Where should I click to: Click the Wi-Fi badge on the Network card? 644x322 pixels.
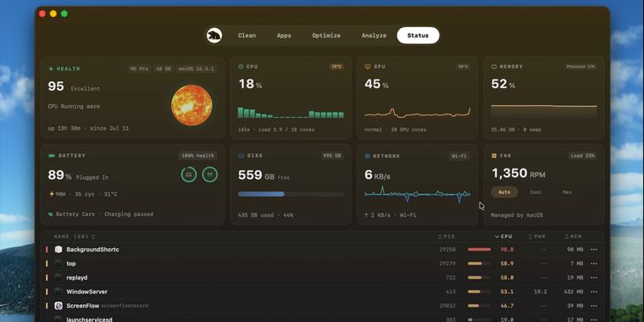459,156
